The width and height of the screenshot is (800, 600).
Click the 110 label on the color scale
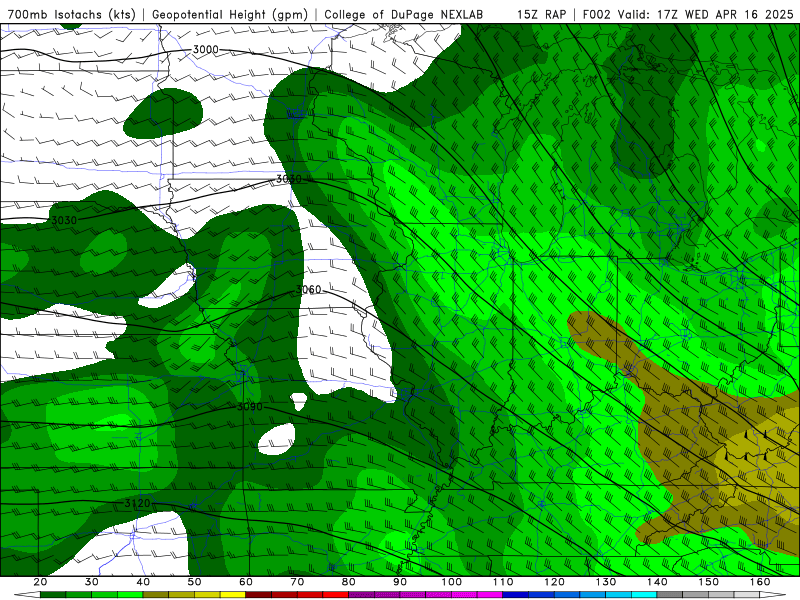(x=503, y=582)
